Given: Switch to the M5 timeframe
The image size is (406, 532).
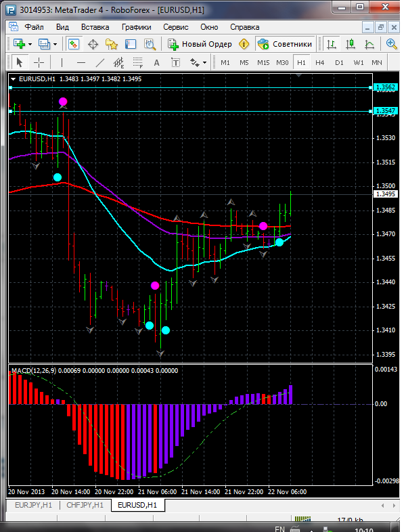Looking at the screenshot, I should click(244, 62).
